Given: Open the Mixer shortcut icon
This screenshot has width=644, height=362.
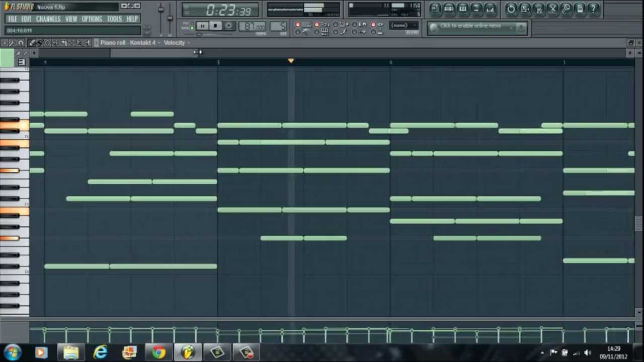Looking at the screenshot, I should [490, 9].
